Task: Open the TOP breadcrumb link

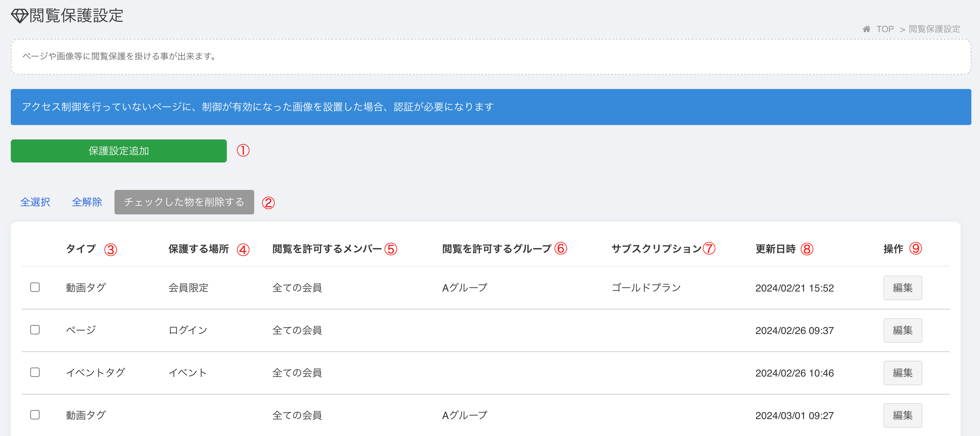Action: click(885, 29)
